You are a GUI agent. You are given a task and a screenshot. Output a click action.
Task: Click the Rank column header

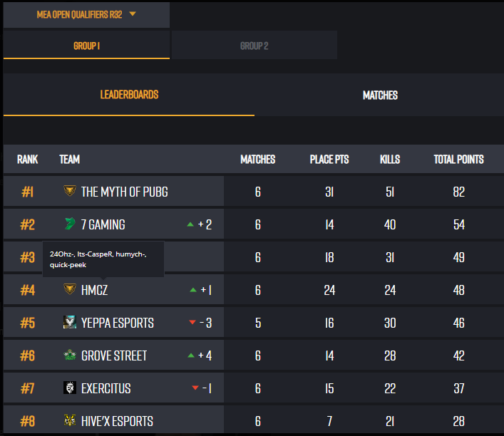27,160
